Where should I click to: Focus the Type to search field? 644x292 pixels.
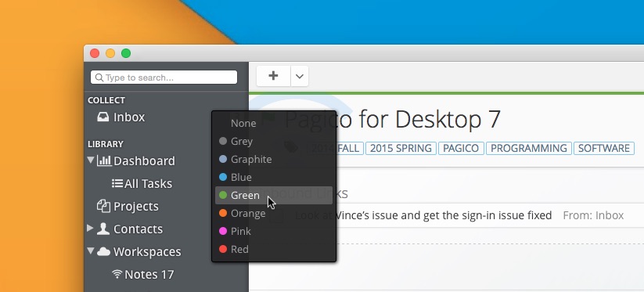[x=164, y=78]
